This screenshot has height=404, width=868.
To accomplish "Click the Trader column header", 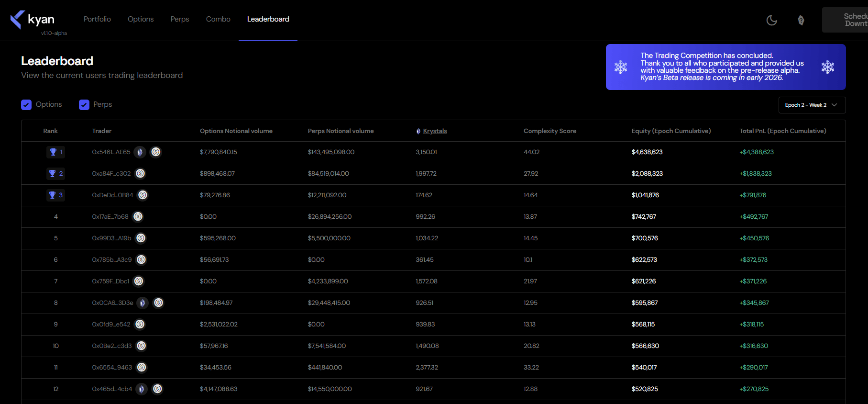I will 102,131.
